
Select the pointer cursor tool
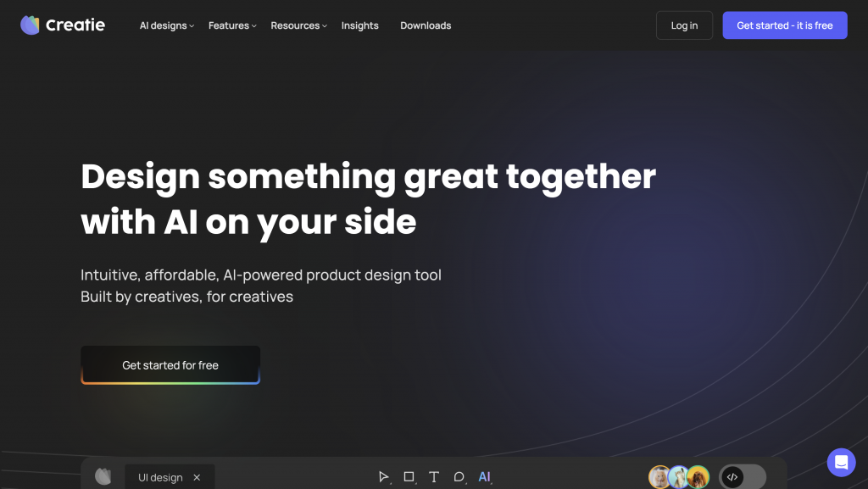(x=383, y=477)
